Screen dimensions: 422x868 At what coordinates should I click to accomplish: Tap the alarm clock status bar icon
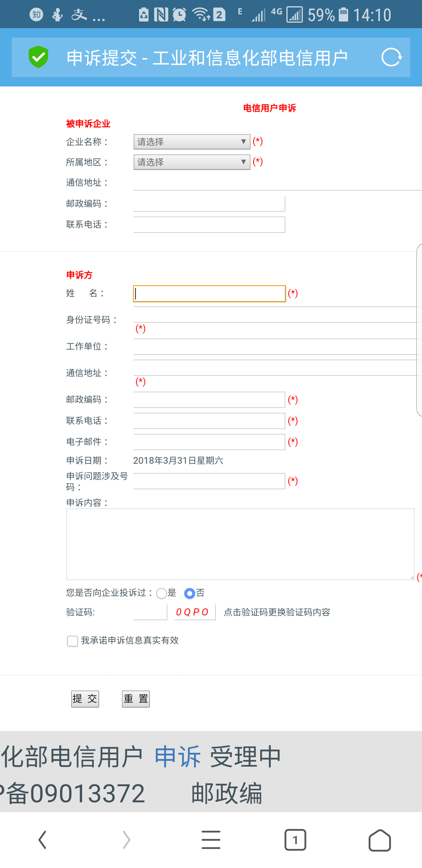tap(179, 15)
